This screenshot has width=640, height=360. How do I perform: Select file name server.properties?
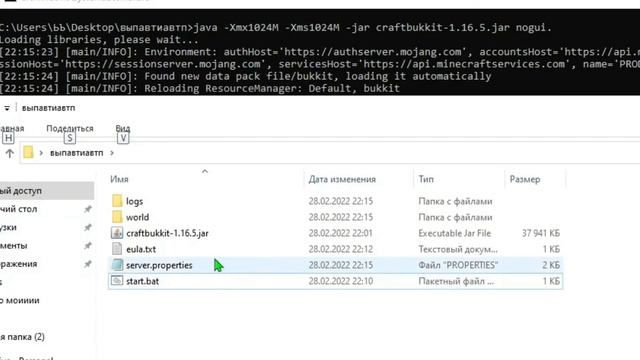point(159,265)
